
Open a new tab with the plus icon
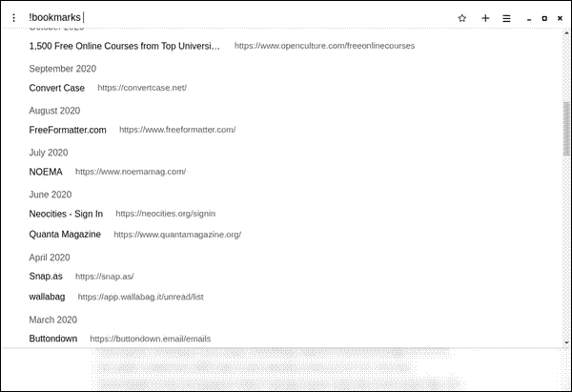point(485,18)
